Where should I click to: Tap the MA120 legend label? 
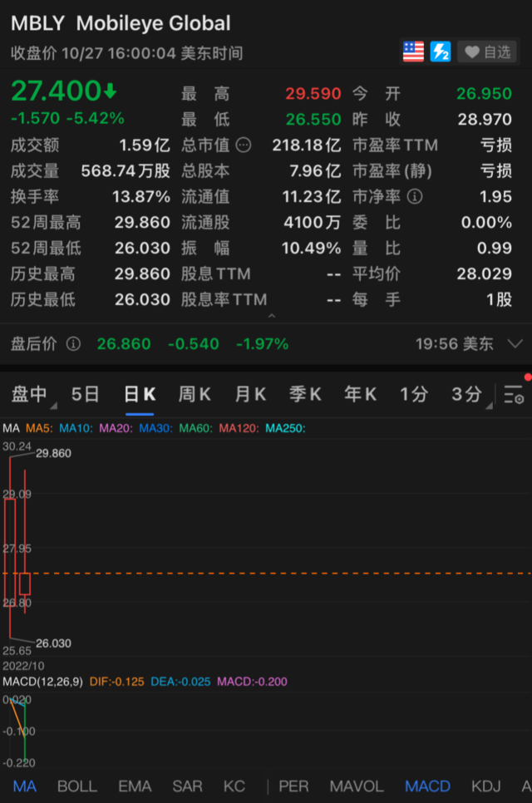click(239, 428)
